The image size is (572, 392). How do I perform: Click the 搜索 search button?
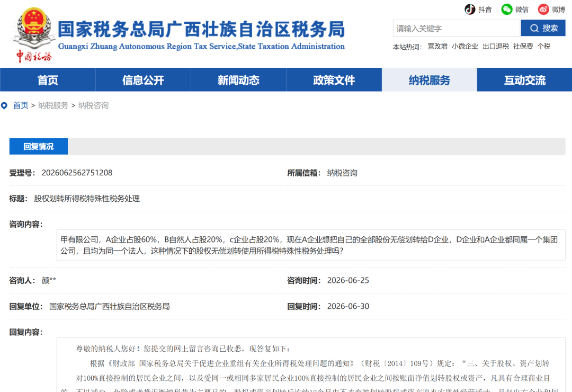[543, 28]
